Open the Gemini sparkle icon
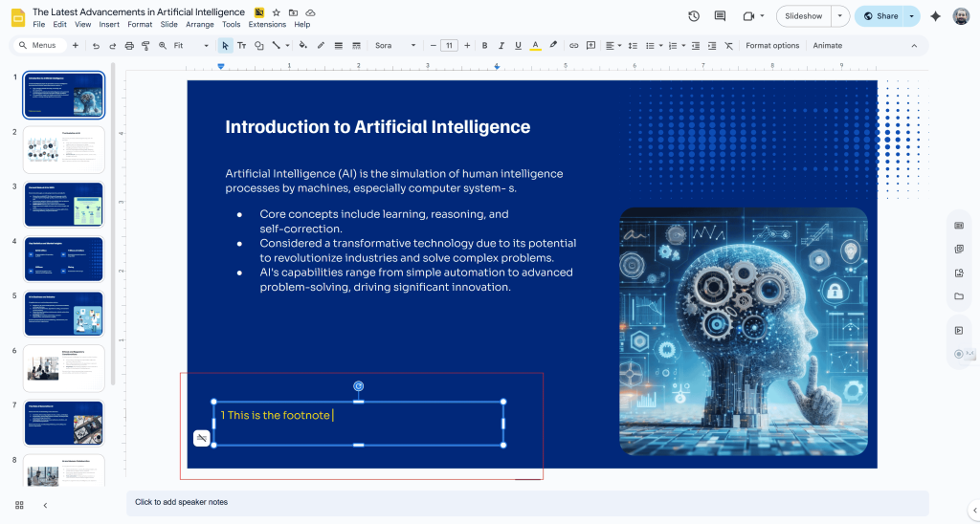980x524 pixels. [x=935, y=16]
